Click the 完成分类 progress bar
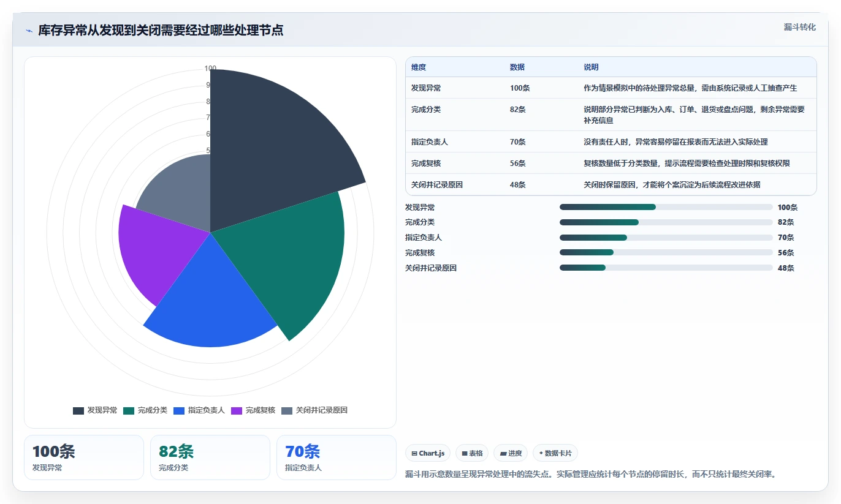The height and width of the screenshot is (504, 841). pyautogui.click(x=666, y=222)
